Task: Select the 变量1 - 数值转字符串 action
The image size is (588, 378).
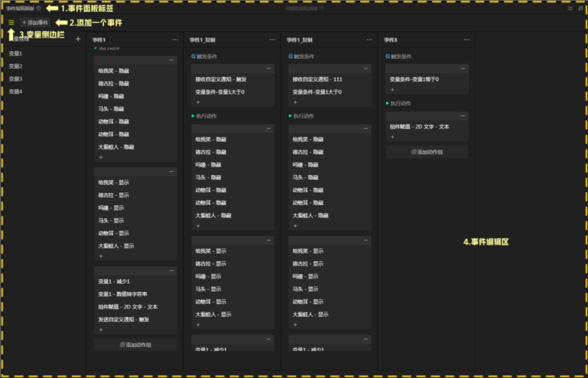Action: click(123, 294)
